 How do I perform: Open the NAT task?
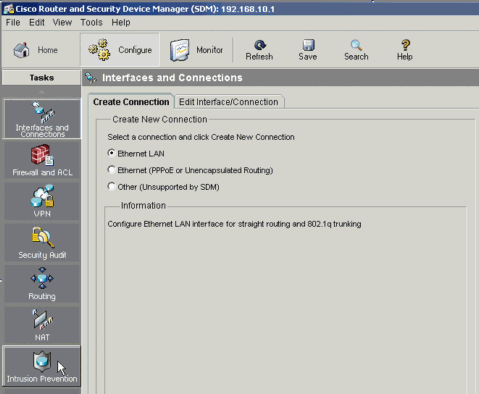(42, 325)
